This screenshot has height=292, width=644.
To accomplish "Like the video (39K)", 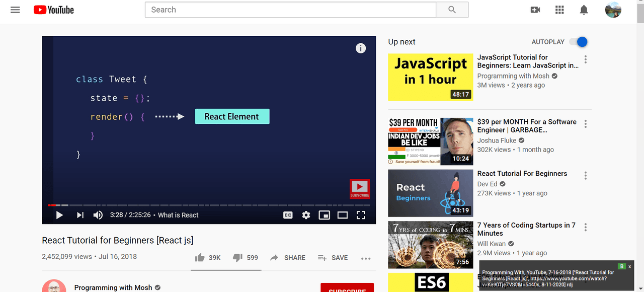I will (x=208, y=257).
